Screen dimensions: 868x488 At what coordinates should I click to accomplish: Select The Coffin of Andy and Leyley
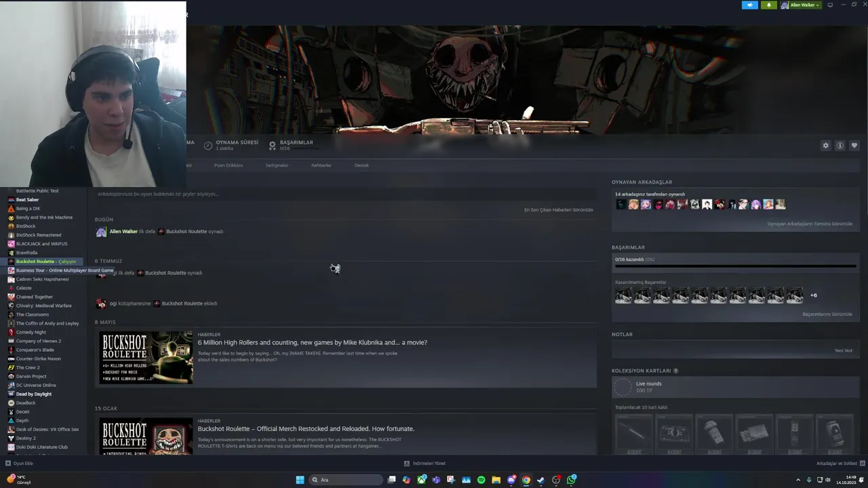click(x=47, y=323)
